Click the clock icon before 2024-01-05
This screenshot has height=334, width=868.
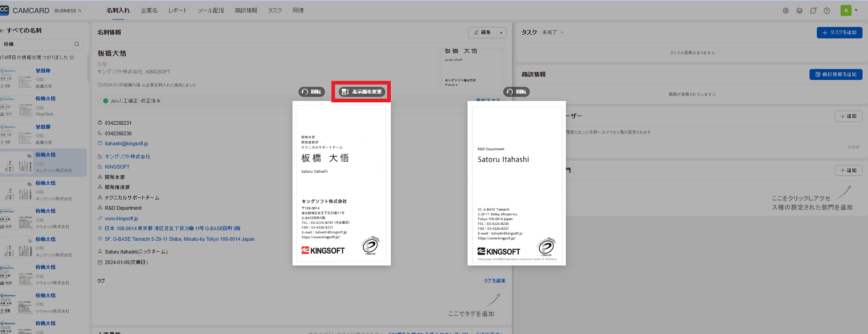(x=100, y=85)
